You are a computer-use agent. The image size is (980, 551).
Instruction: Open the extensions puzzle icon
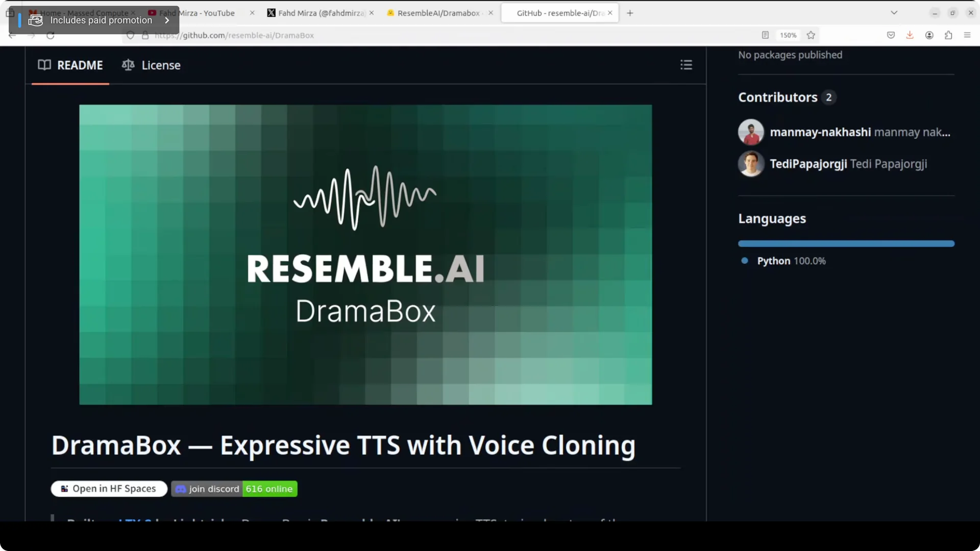(948, 35)
